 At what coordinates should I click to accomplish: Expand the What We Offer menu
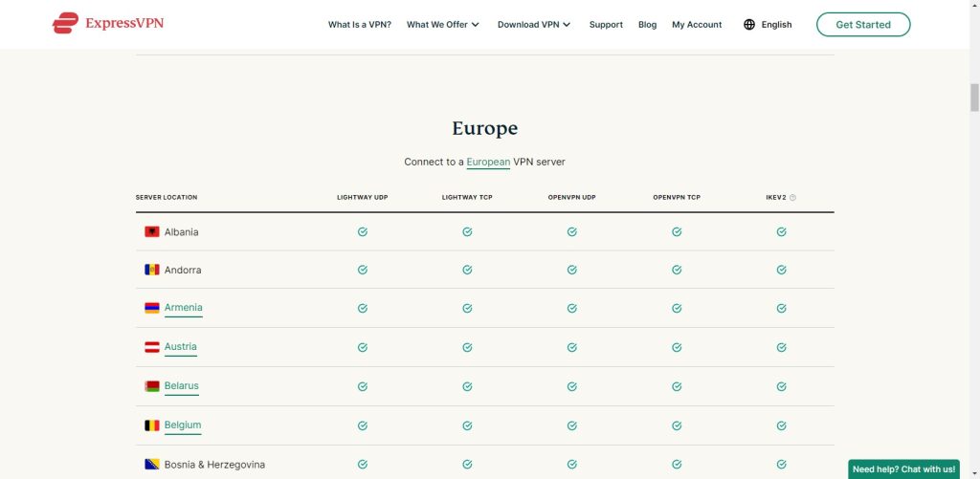(x=442, y=25)
